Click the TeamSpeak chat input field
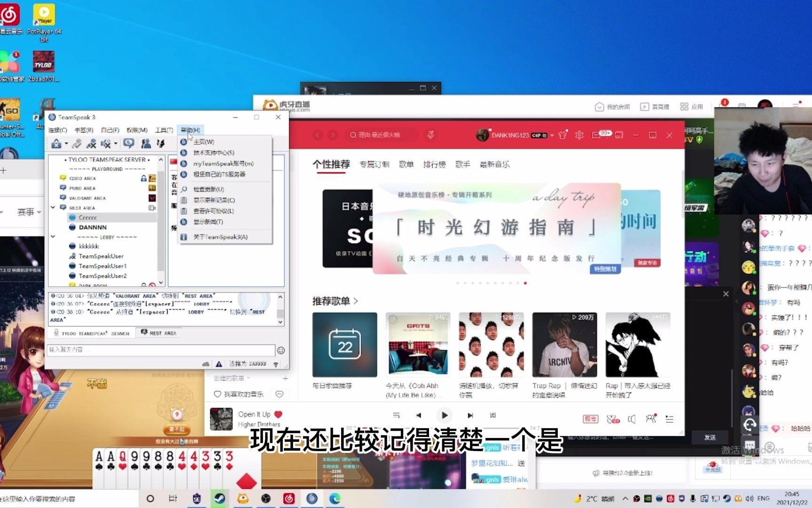The width and height of the screenshot is (812, 508). click(x=161, y=350)
